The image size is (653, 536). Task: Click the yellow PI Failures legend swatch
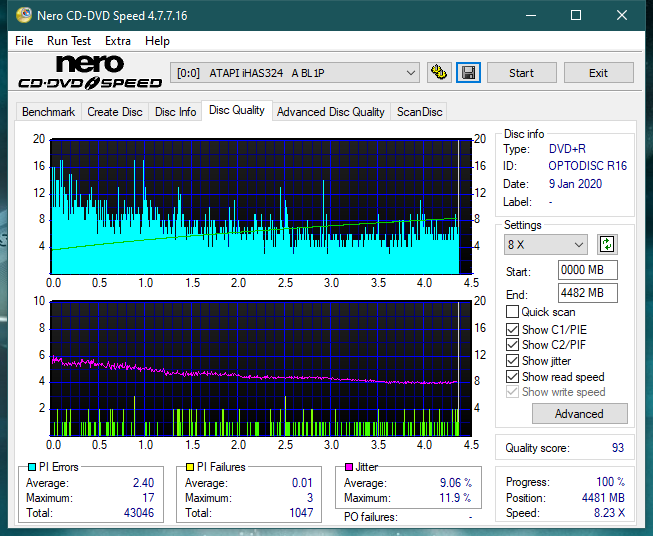pos(189,467)
